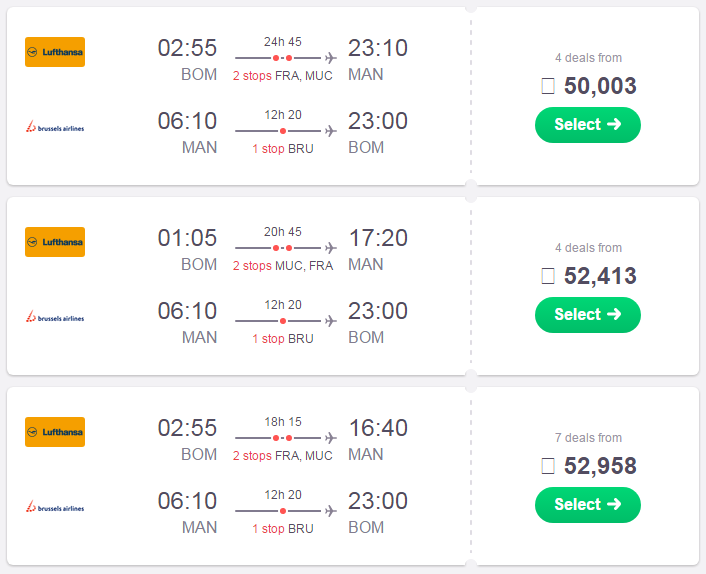The width and height of the screenshot is (706, 574).
Task: Click the Lufthansa logo on the 52,413 deal
Action: pyautogui.click(x=55, y=242)
